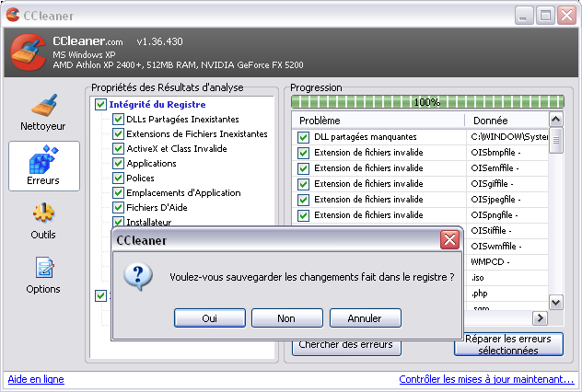Toggle the Installateur checkbox
Viewport: 582px width, 392px height.
coord(118,222)
